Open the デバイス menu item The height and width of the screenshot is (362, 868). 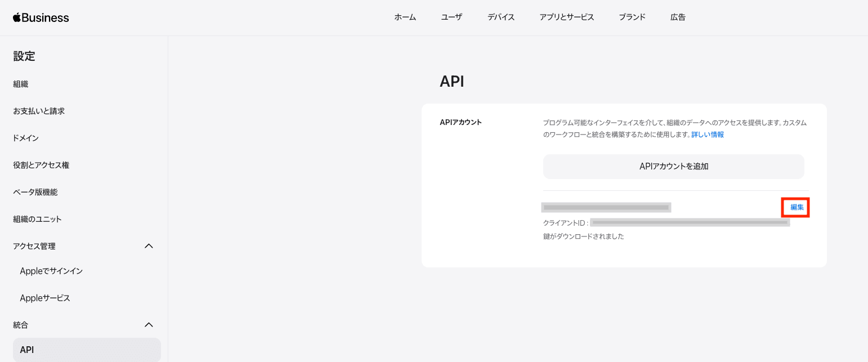pos(501,17)
